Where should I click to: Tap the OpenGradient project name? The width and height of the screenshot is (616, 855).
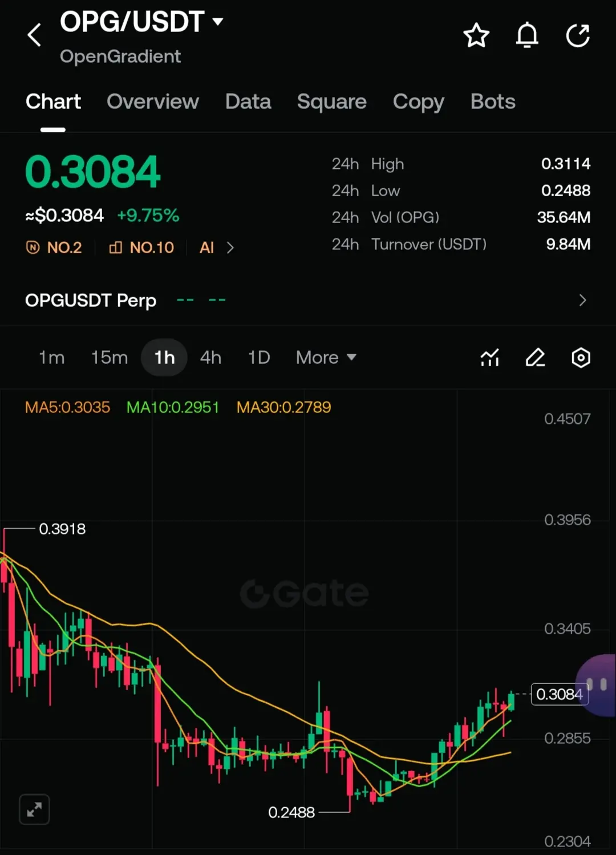[x=120, y=56]
